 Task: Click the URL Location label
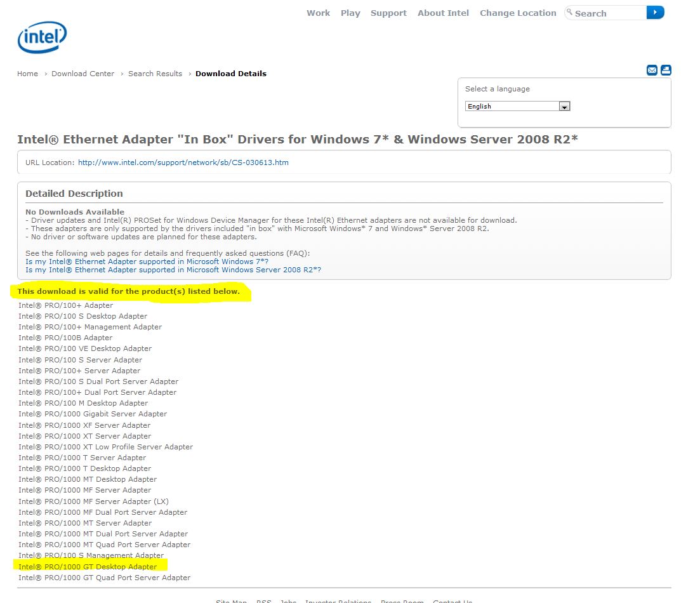coord(50,162)
